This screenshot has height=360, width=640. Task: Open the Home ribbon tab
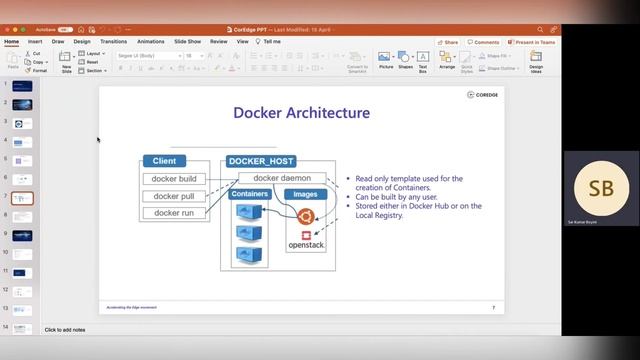pyautogui.click(x=11, y=42)
